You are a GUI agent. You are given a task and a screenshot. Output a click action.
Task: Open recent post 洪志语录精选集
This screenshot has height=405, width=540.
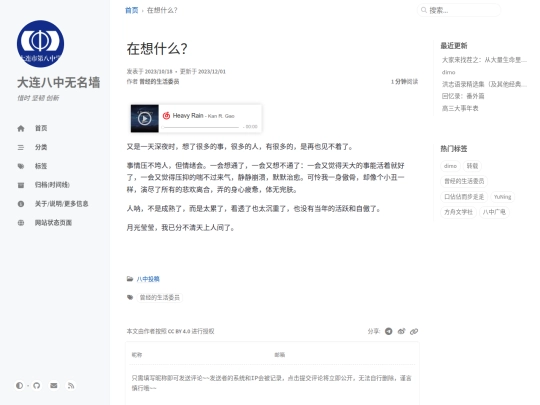[484, 84]
